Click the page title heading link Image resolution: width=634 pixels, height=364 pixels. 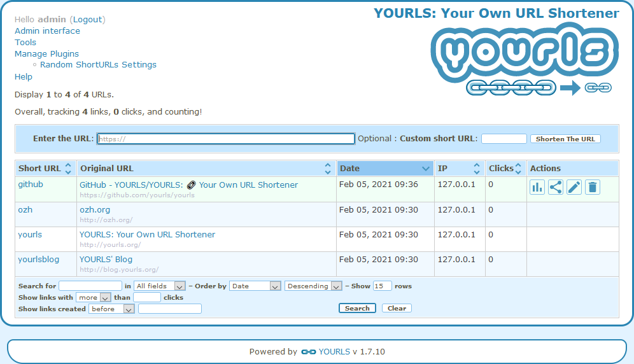tap(496, 13)
